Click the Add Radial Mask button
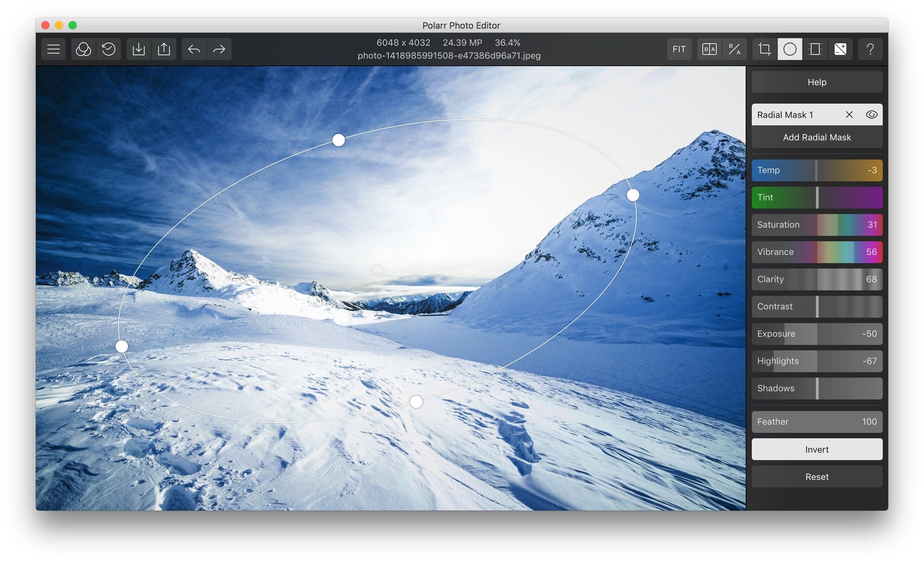The width and height of the screenshot is (924, 561). click(x=817, y=137)
